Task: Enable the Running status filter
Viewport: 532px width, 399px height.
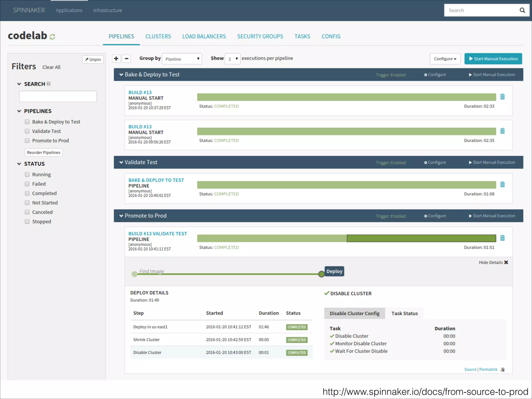Action: point(27,174)
